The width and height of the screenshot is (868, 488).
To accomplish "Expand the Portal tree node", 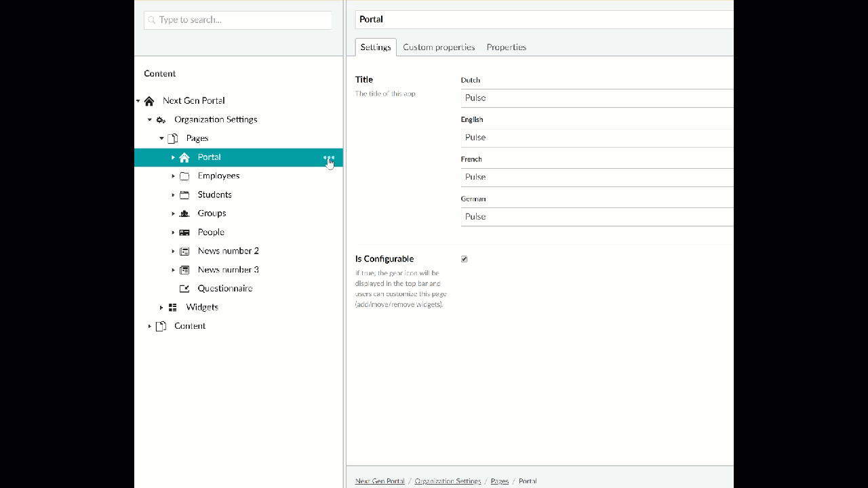I will [x=173, y=157].
